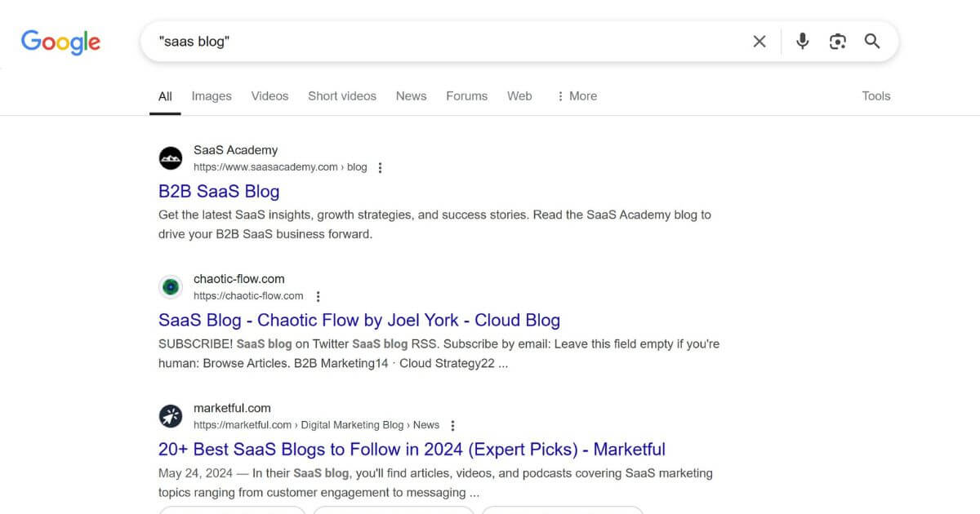Click the chaotic-flow.com favicon
This screenshot has height=514, width=980.
(x=171, y=287)
